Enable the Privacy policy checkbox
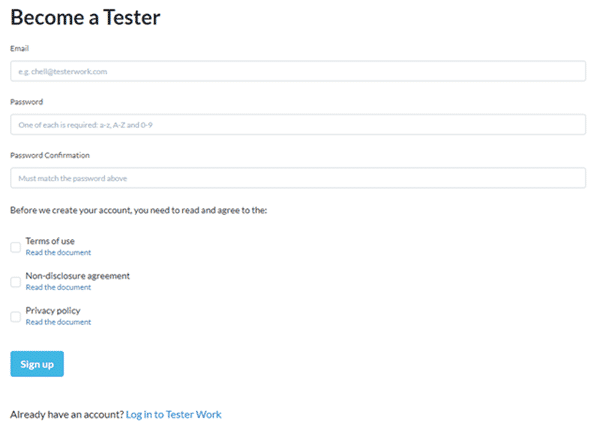Viewport: 600px width, 439px height. (x=15, y=317)
